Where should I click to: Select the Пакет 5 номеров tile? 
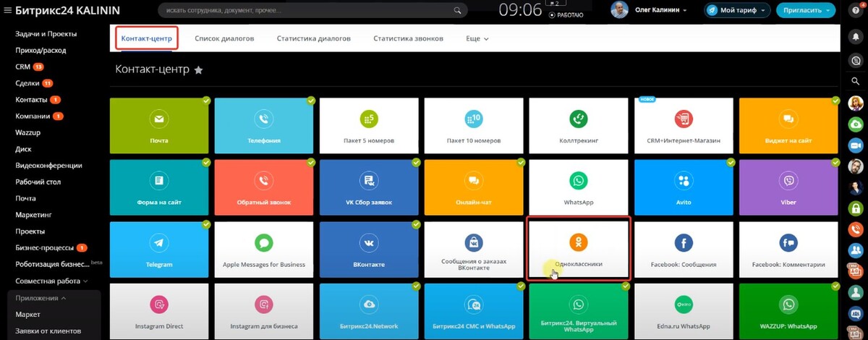pos(369,126)
